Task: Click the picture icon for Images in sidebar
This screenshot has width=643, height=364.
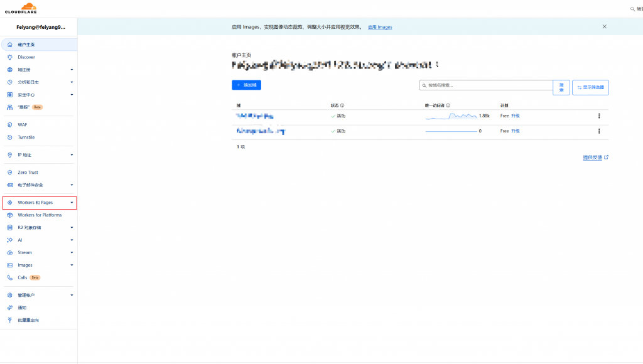Action: pos(10,265)
